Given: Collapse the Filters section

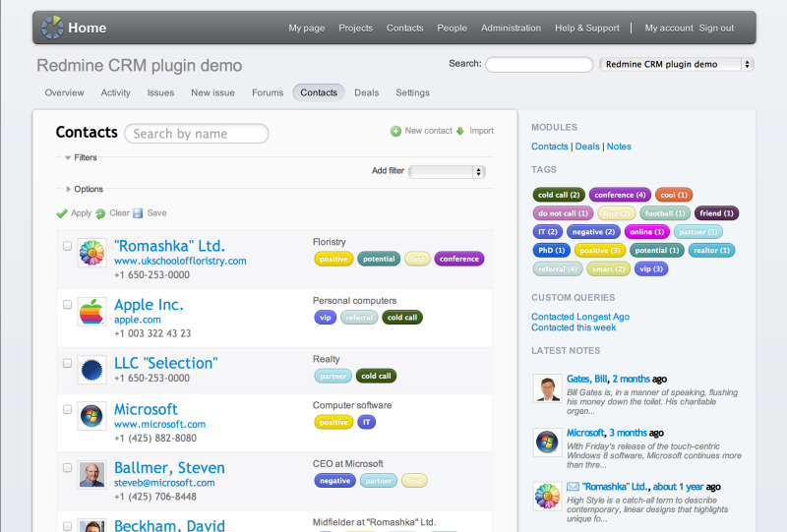Looking at the screenshot, I should pos(81,157).
